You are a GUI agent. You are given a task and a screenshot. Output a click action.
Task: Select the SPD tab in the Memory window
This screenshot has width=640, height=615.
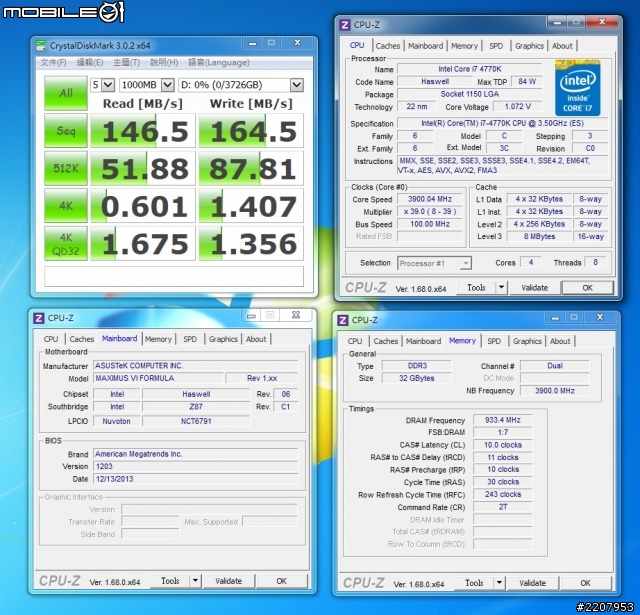click(x=494, y=341)
